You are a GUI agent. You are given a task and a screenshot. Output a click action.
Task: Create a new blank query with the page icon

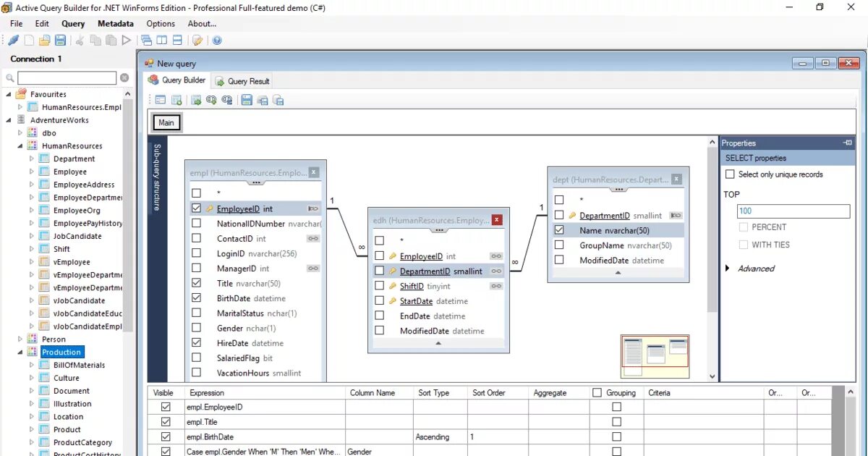pos(29,41)
